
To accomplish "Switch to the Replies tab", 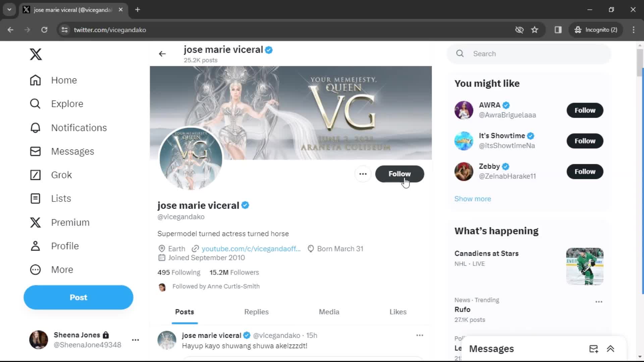I will tap(256, 312).
